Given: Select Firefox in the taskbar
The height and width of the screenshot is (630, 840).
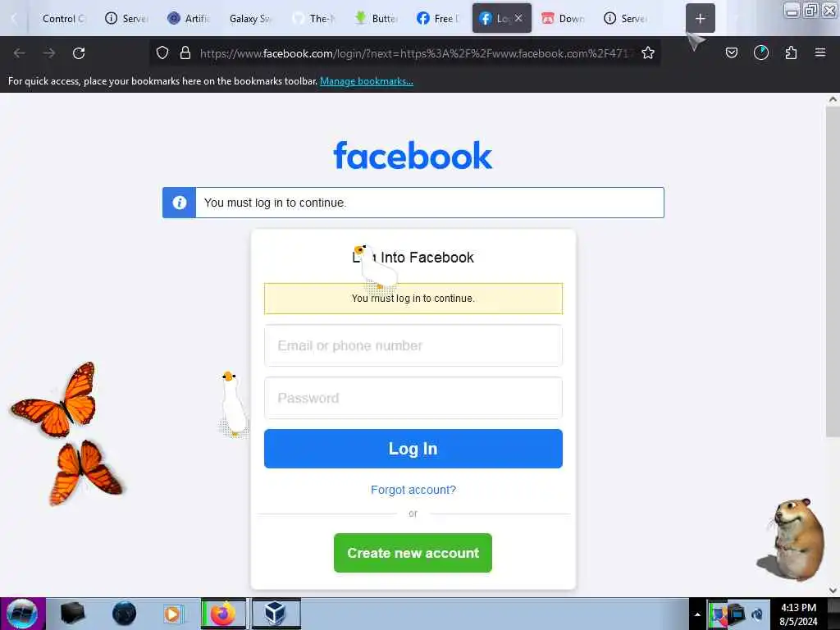Looking at the screenshot, I should pyautogui.click(x=223, y=614).
